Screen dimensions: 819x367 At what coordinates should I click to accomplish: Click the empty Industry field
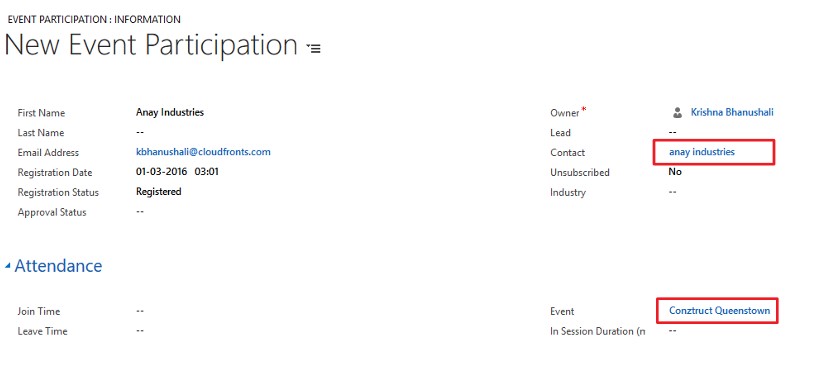tap(673, 192)
